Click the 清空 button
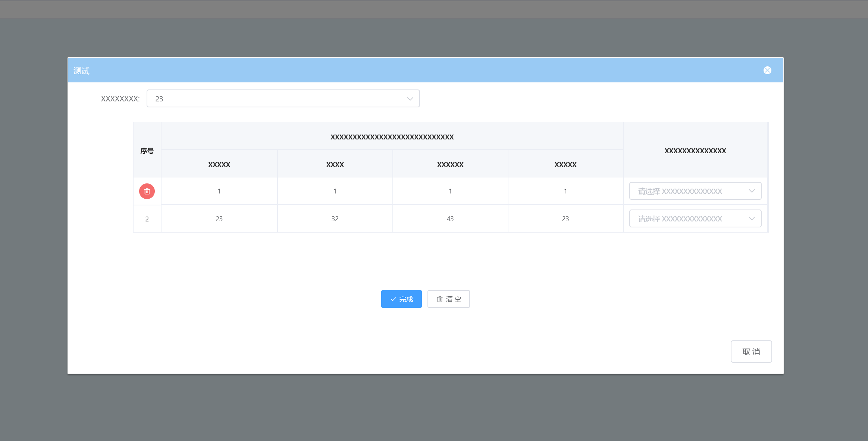 point(448,299)
